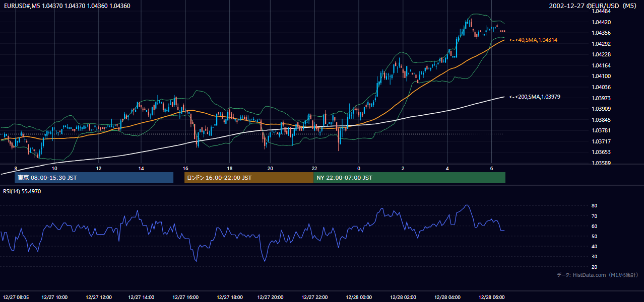
Task: Click hour marker 2 under price chart
Action: (403, 168)
